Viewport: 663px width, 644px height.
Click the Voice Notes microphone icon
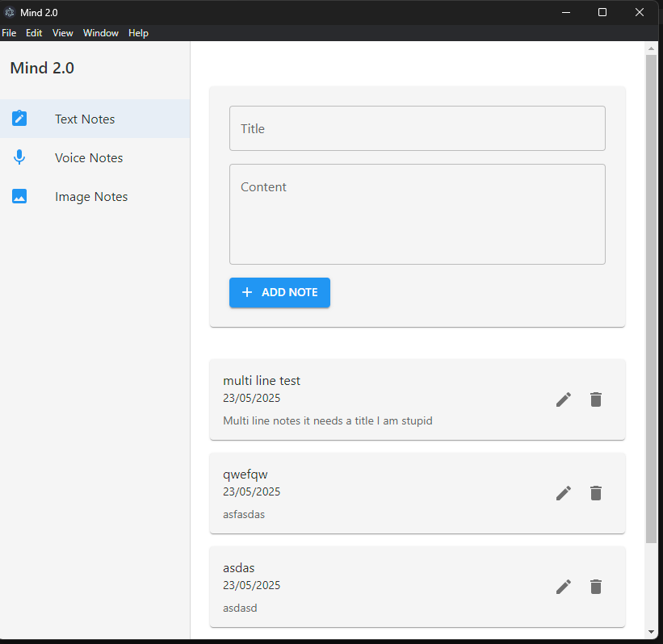coord(19,157)
